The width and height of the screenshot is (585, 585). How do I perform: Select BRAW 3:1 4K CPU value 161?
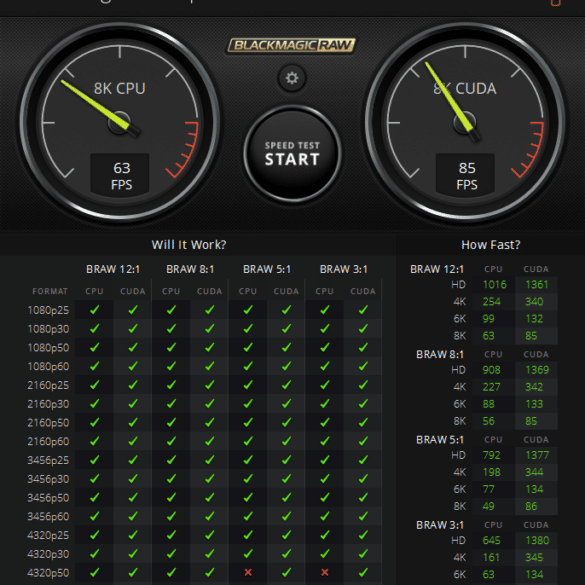491,557
